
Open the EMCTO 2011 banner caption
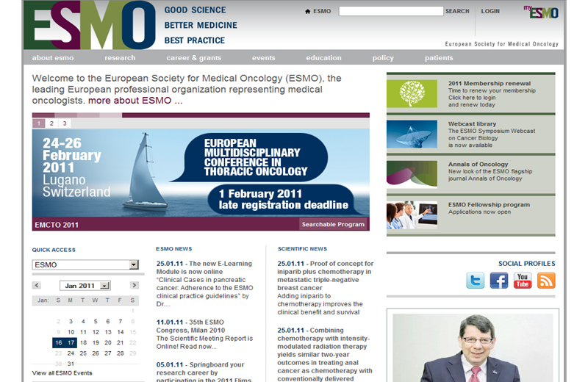point(57,225)
